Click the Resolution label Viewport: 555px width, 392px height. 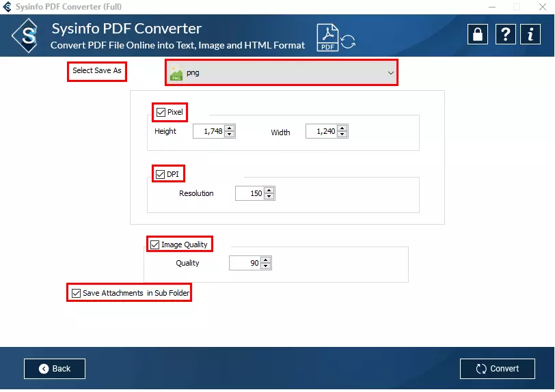(196, 193)
